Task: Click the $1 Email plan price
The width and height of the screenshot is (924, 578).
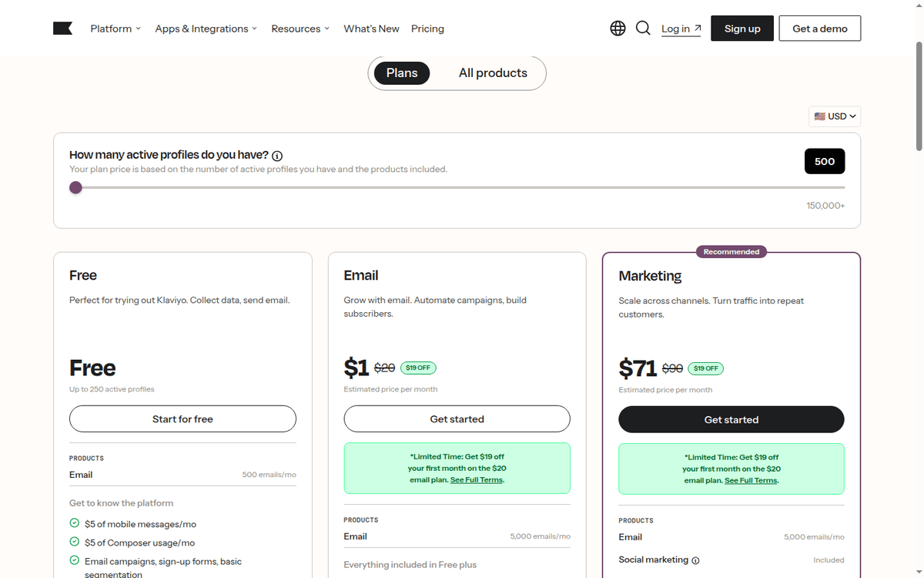Action: (x=357, y=368)
